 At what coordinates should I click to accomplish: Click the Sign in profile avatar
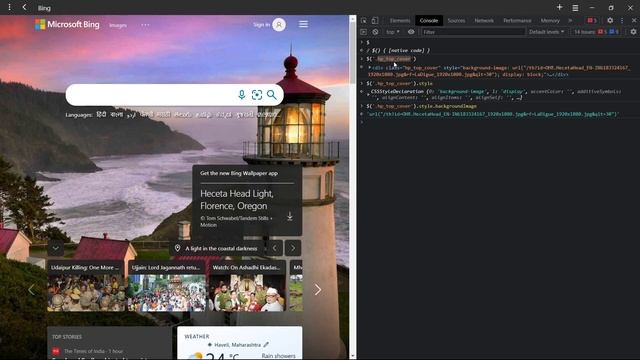pos(279,25)
